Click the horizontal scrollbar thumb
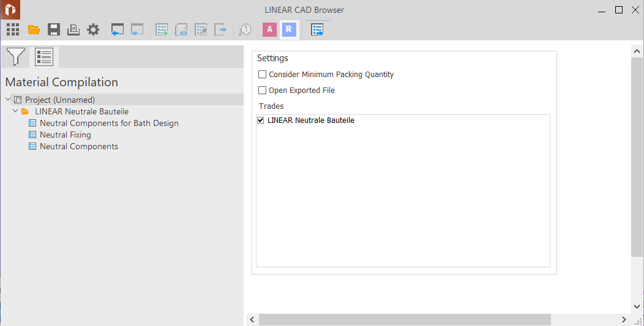 [x=405, y=319]
